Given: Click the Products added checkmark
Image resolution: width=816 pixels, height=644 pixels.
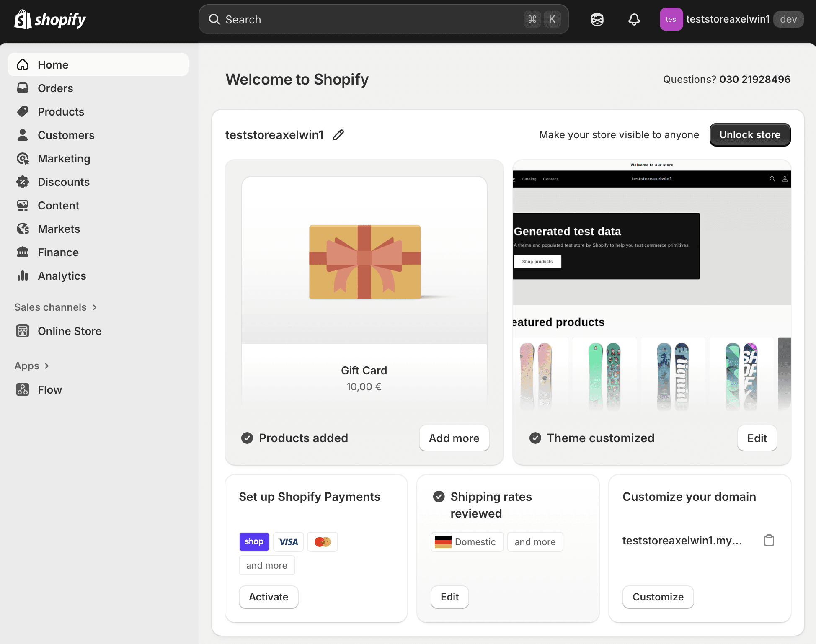Looking at the screenshot, I should coord(247,438).
